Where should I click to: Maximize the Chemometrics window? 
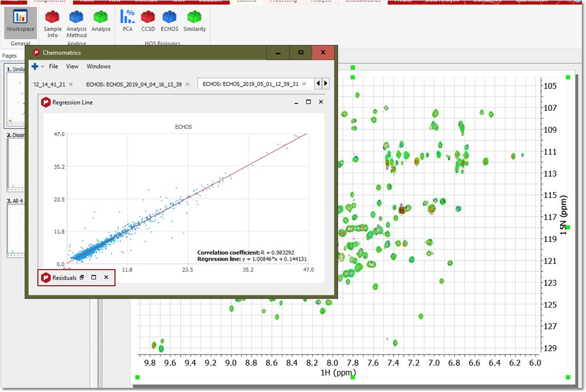[x=300, y=52]
